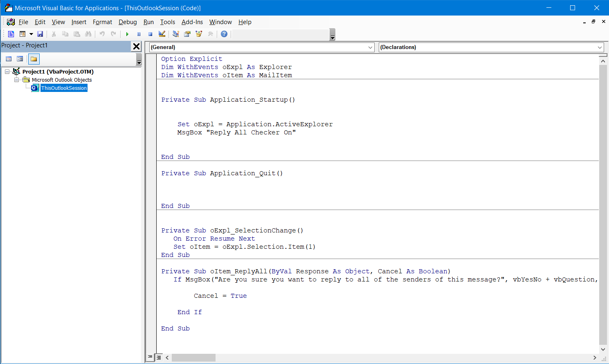The height and width of the screenshot is (364, 609).
Task: Break execution pause icon
Action: coord(139,34)
